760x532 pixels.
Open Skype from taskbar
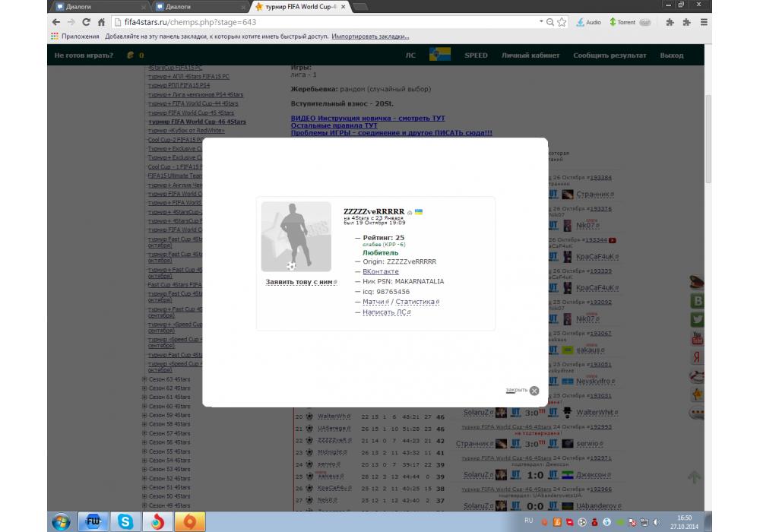[125, 522]
